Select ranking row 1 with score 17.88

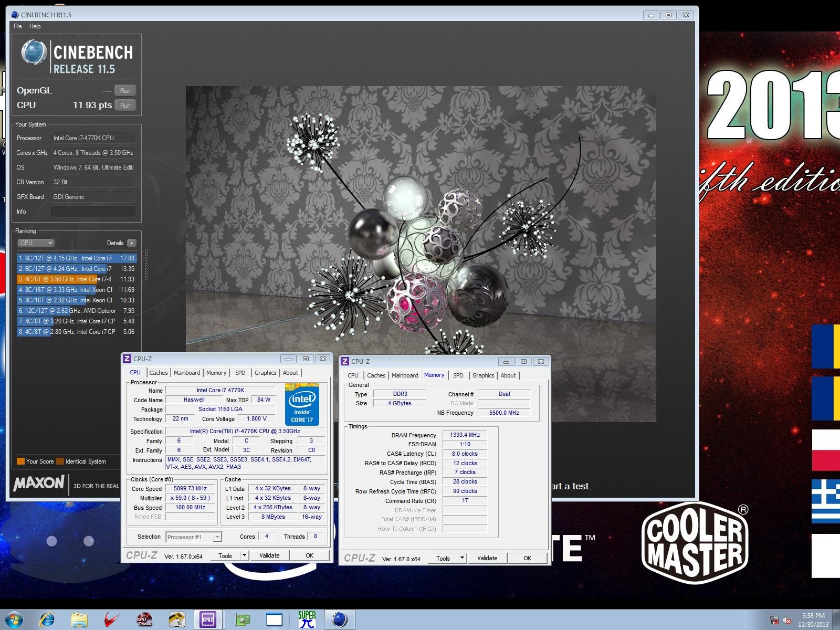click(77, 258)
